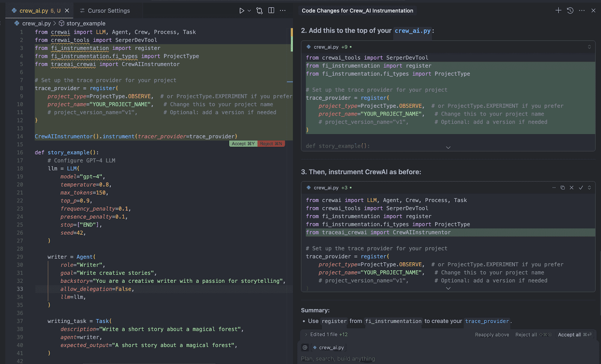Click 'writing_task = Task(' on line 37

(x=80, y=321)
